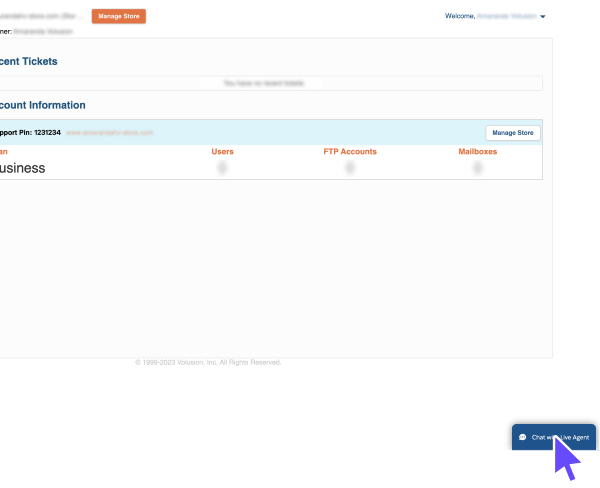Click the white Manage Store button

tap(513, 133)
